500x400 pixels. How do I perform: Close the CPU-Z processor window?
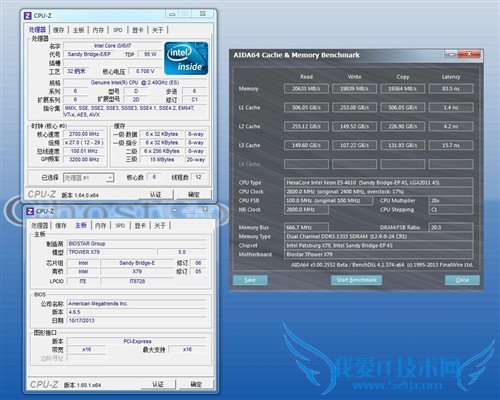pyautogui.click(x=202, y=14)
